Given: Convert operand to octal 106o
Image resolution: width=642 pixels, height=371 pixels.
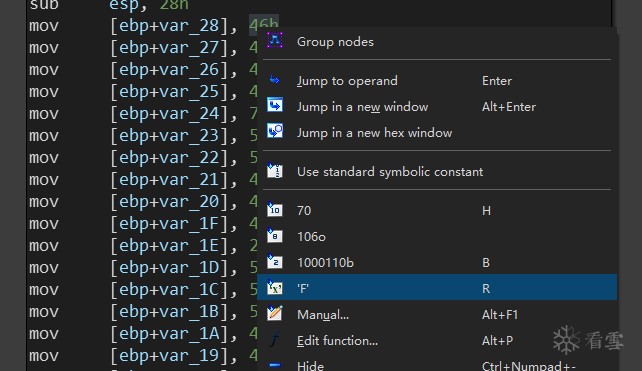Looking at the screenshot, I should 437,237.
